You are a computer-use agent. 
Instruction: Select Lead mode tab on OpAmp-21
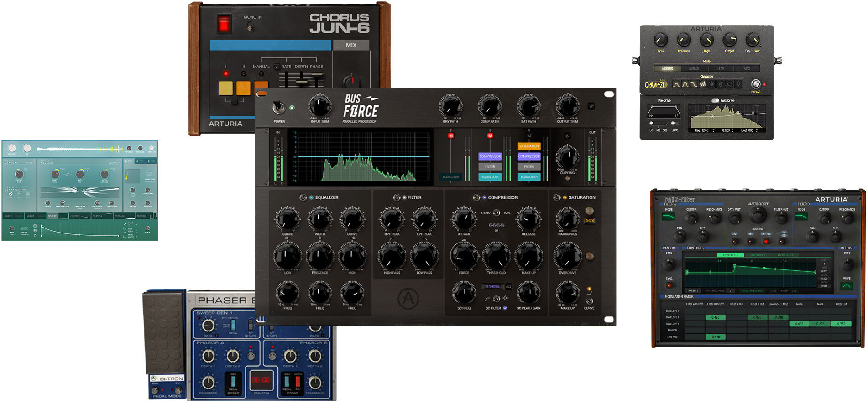click(x=721, y=69)
